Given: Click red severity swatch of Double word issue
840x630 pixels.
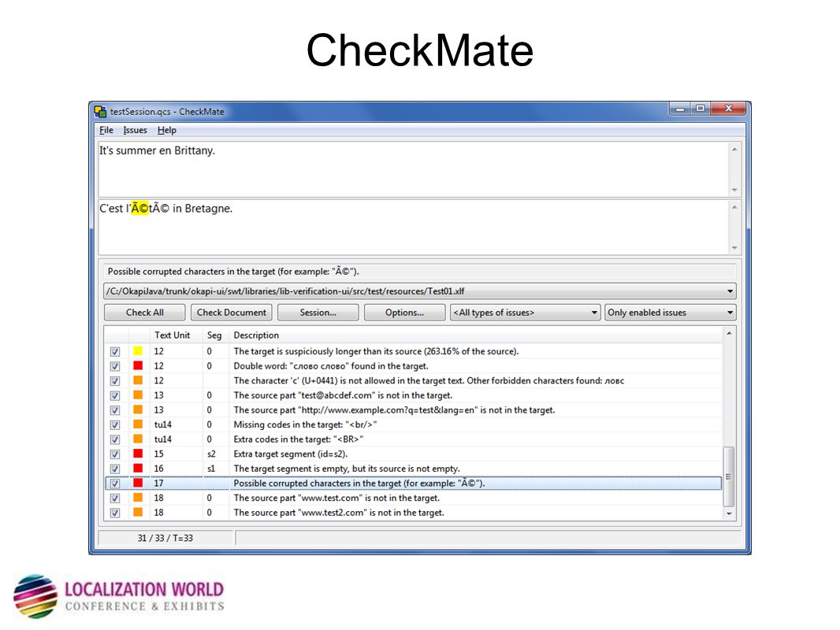Looking at the screenshot, I should [x=138, y=365].
